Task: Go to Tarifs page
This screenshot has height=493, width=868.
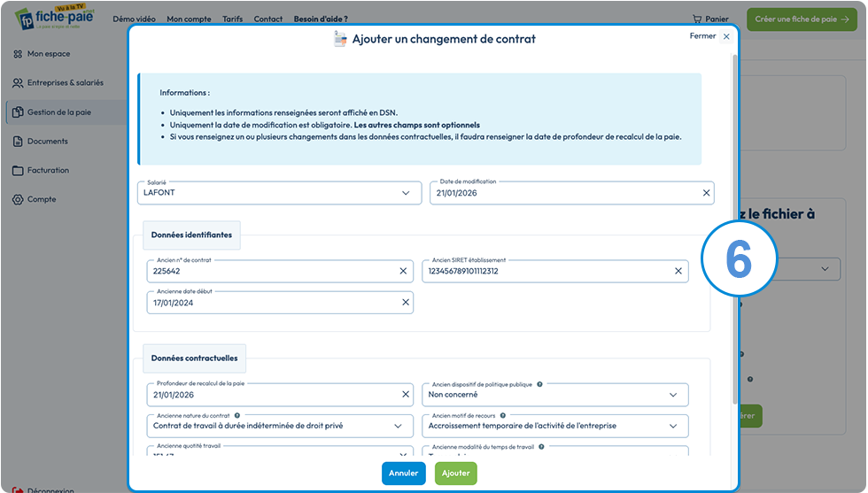Action: (232, 19)
